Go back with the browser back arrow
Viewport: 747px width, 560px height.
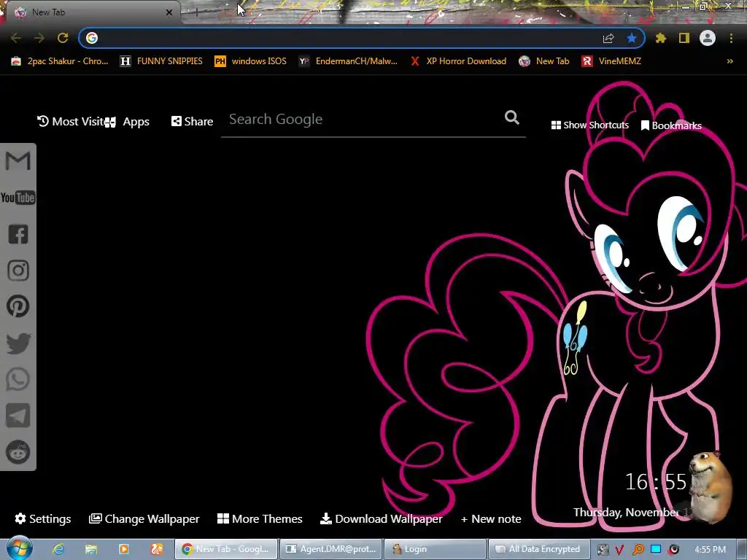coord(16,38)
